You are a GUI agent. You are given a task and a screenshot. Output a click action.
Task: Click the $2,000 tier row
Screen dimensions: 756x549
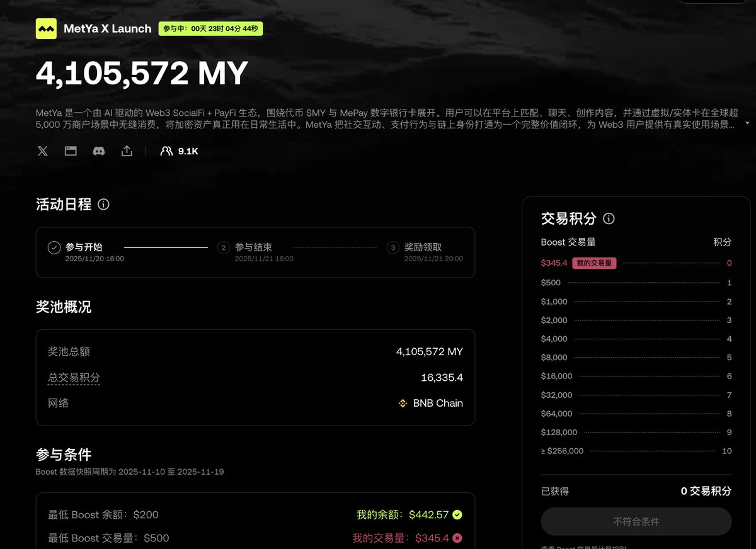(636, 320)
